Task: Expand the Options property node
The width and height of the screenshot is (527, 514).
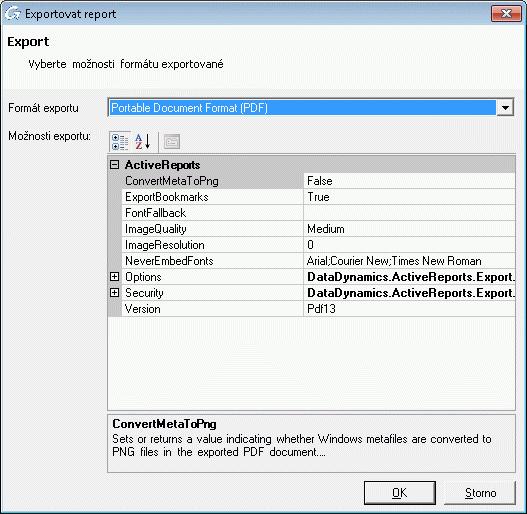Action: (114, 276)
